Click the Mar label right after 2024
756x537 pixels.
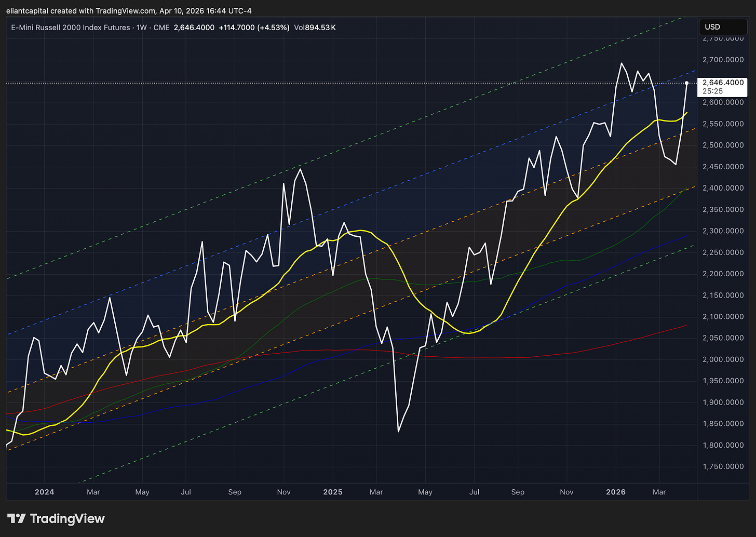[x=93, y=492]
